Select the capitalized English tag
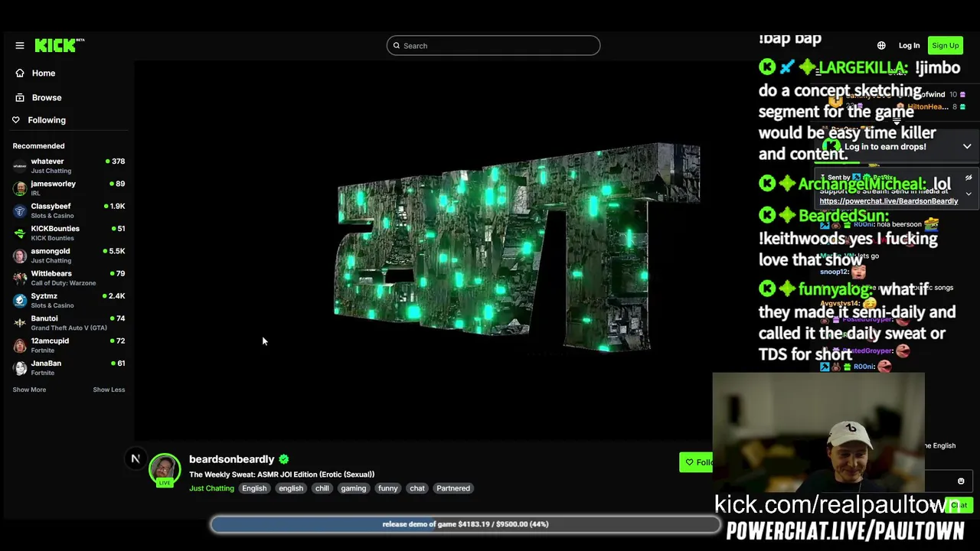This screenshot has height=551, width=980. (x=254, y=488)
